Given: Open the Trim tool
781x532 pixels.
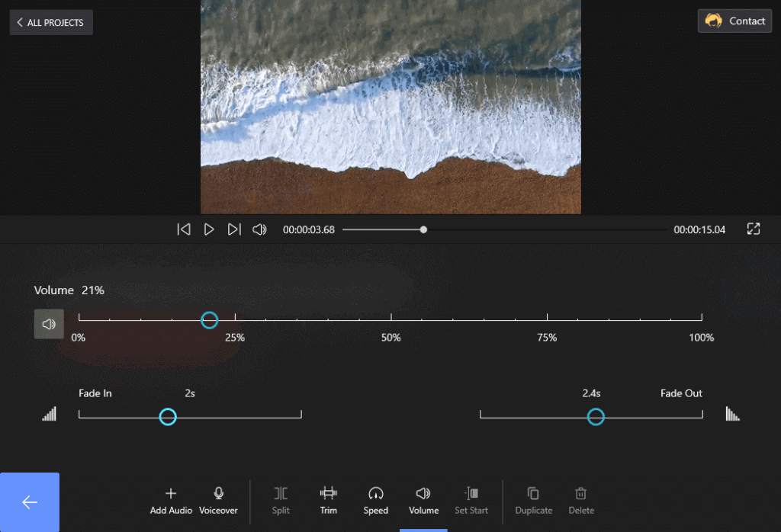Looking at the screenshot, I should (328, 502).
